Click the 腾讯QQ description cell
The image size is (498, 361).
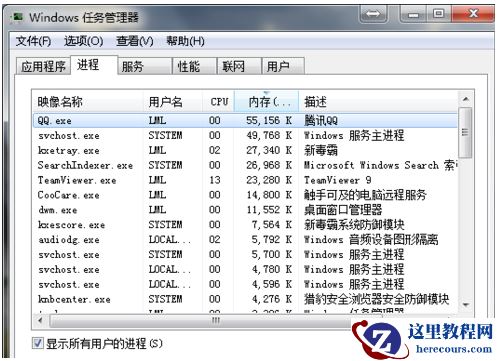[x=321, y=120]
